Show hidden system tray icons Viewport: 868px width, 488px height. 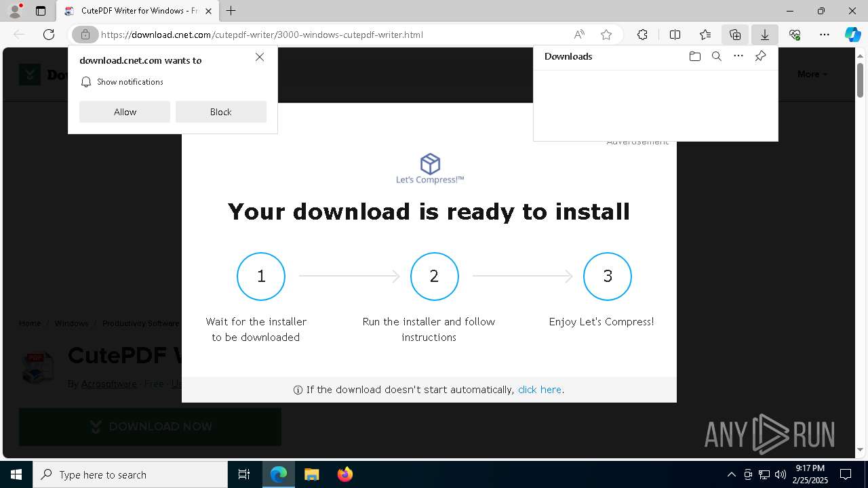tap(731, 474)
